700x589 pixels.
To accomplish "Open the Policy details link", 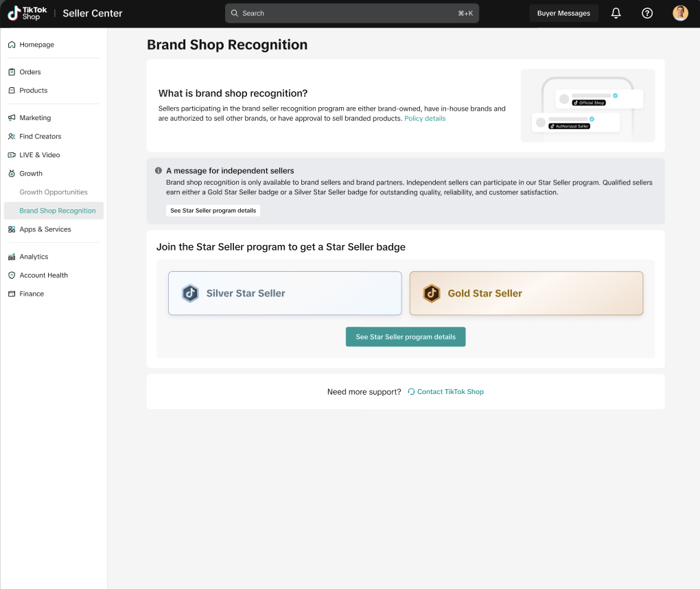I will click(425, 119).
